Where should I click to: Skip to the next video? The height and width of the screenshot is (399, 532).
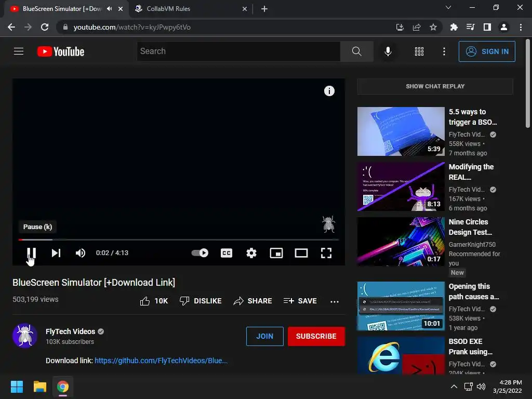click(56, 253)
